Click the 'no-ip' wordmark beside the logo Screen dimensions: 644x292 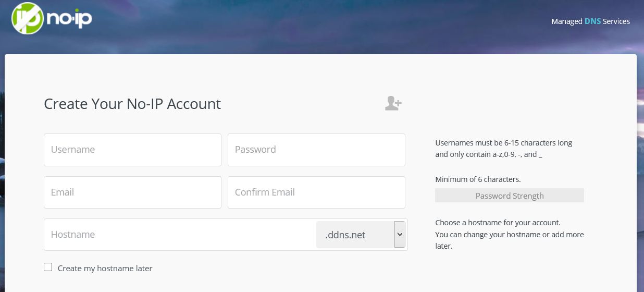point(69,19)
